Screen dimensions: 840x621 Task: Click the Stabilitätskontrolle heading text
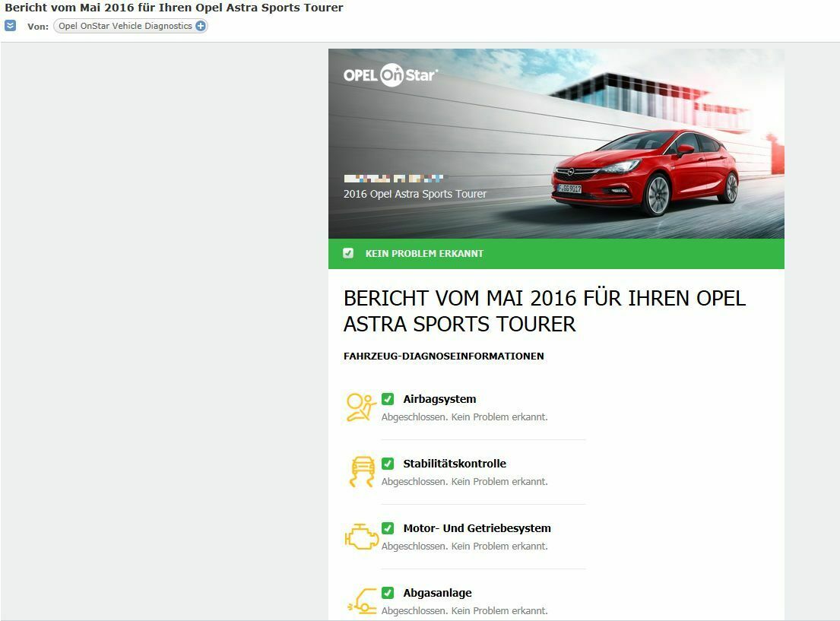(455, 464)
